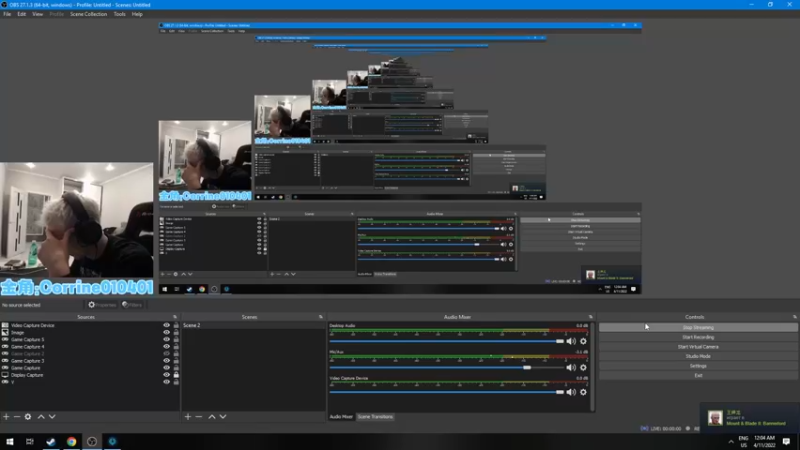Lock the Image source padlock

176,332
